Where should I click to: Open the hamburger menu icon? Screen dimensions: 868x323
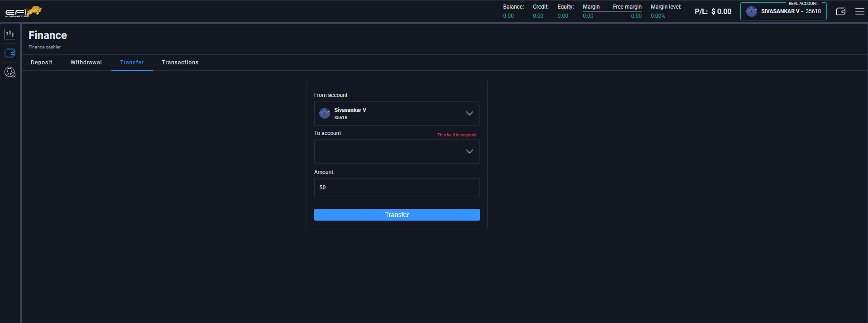[x=860, y=11]
